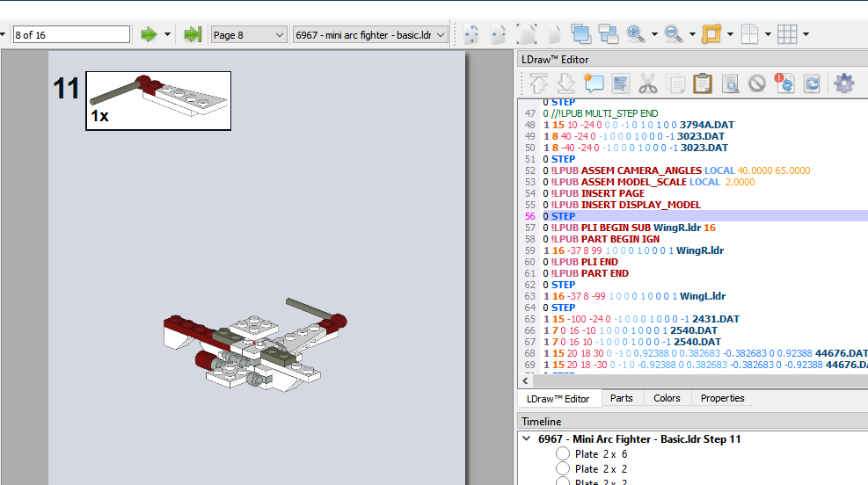The image size is (868, 485).
Task: Select Plate 2 x 6 radio circle in Timeline
Action: (563, 453)
